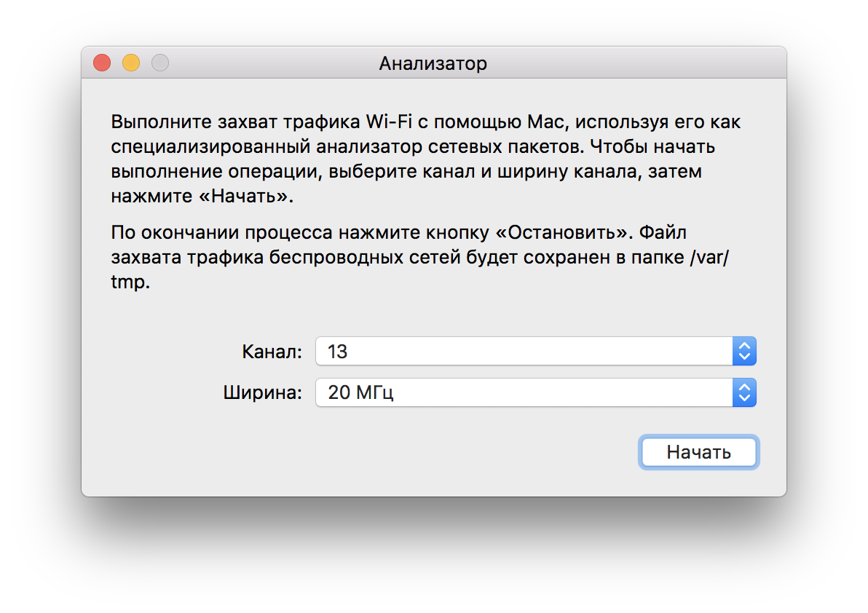Click the "Ширина:" label
Screen dimensions: 868x613
[262, 394]
